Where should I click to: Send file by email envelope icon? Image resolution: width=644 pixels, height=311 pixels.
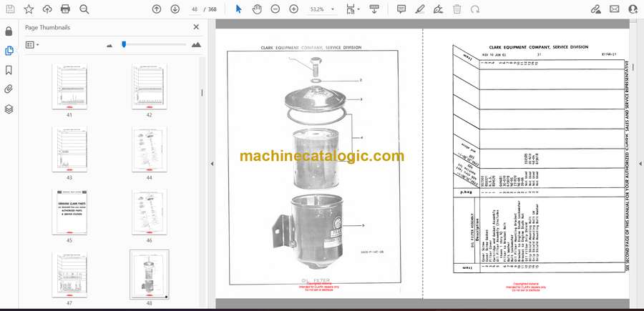click(615, 9)
